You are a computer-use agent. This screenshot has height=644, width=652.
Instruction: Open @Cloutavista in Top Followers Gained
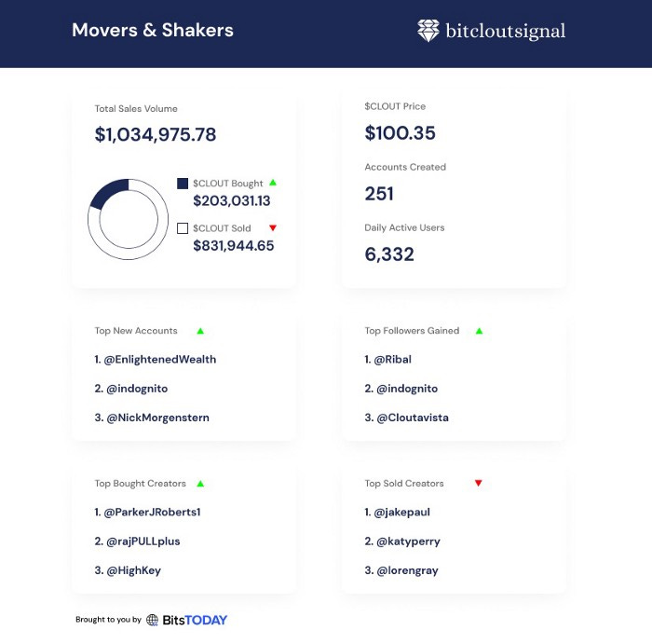coord(407,418)
